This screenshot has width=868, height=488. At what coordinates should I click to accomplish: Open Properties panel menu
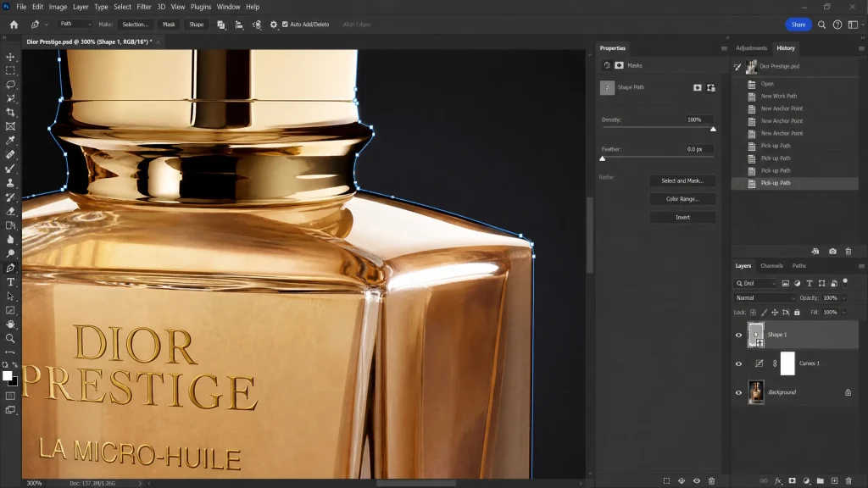(x=724, y=48)
